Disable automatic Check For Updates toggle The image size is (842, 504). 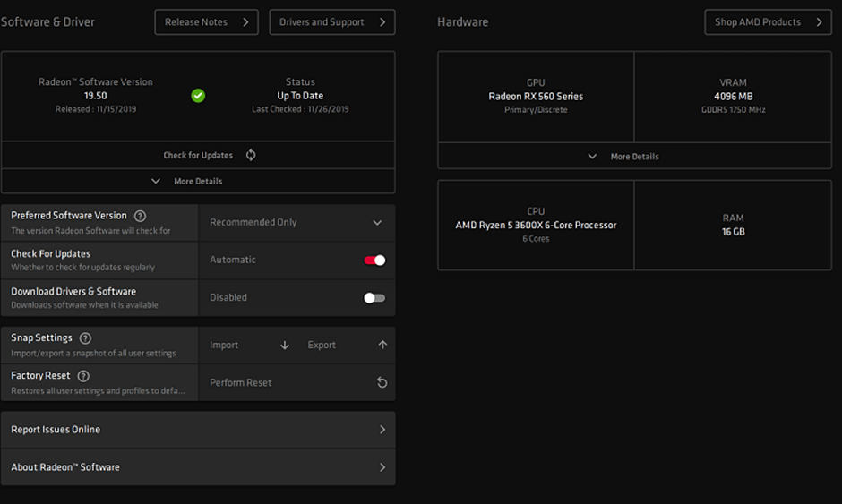click(374, 261)
